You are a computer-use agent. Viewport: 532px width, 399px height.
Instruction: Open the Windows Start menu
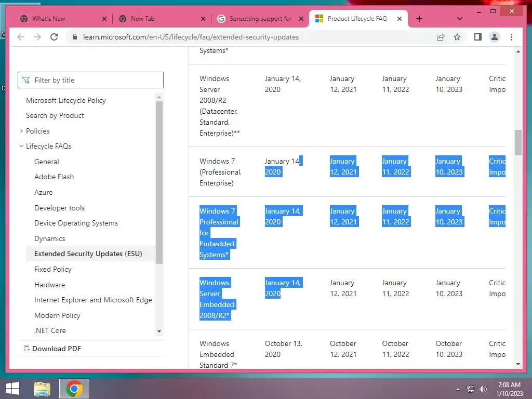(x=12, y=389)
